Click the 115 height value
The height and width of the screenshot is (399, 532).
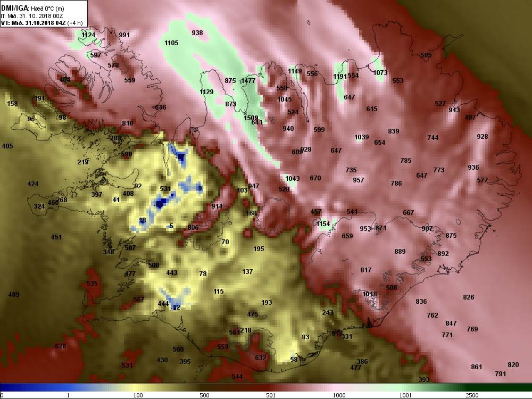(x=219, y=292)
